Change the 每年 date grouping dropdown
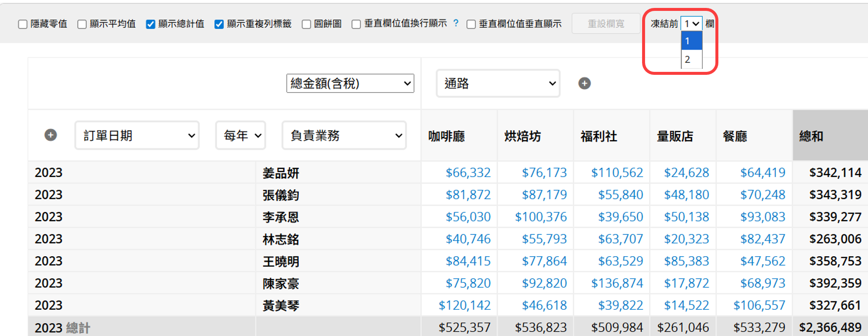The width and height of the screenshot is (868, 336). pyautogui.click(x=241, y=135)
